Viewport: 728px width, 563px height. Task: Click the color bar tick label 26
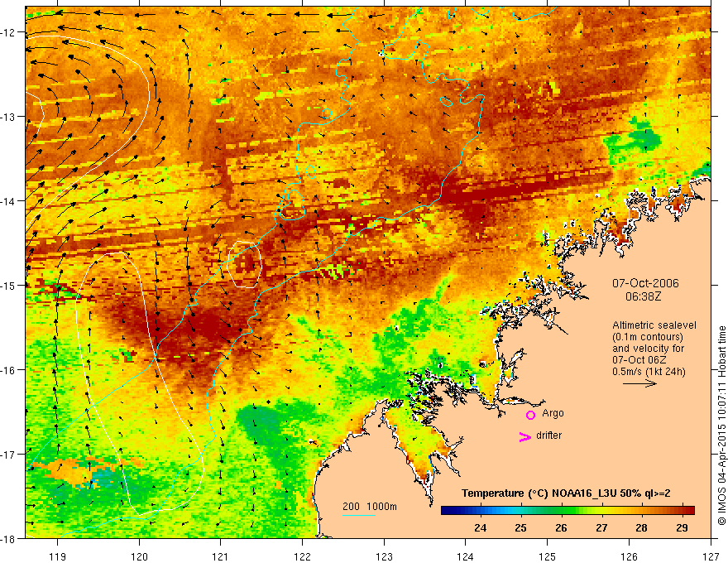click(x=561, y=527)
